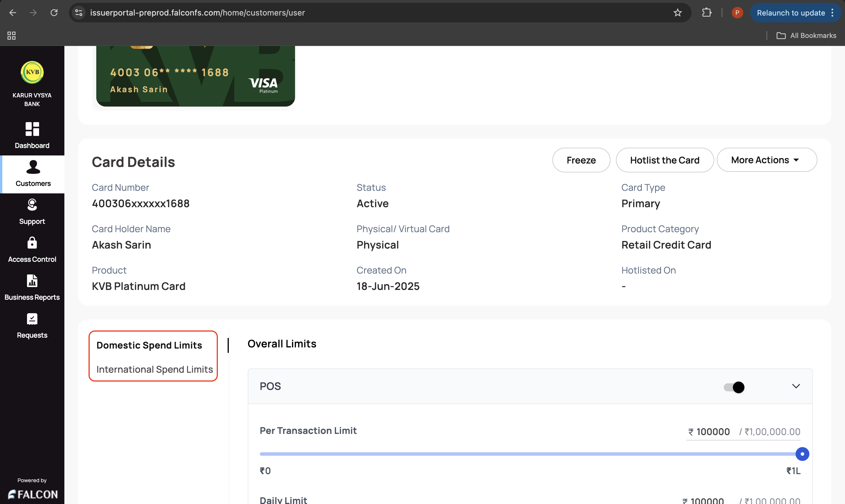845x504 pixels.
Task: Select Domestic Spend Limits tab
Action: pos(149,345)
